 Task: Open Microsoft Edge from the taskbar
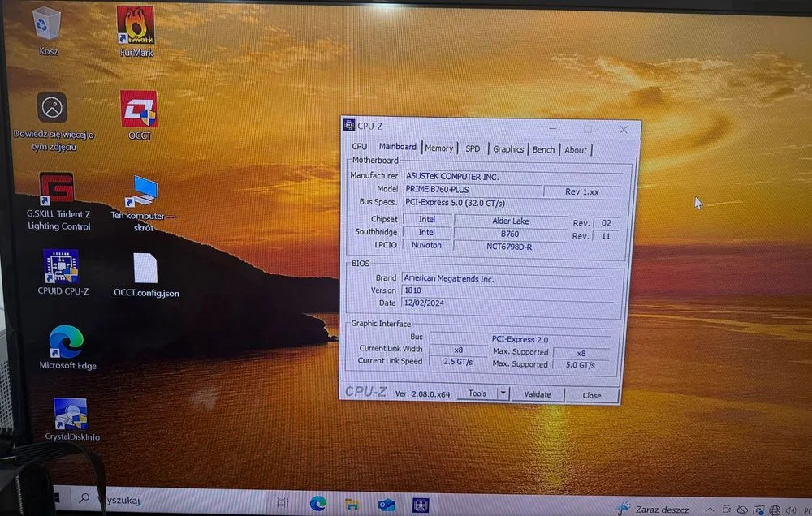(x=318, y=503)
